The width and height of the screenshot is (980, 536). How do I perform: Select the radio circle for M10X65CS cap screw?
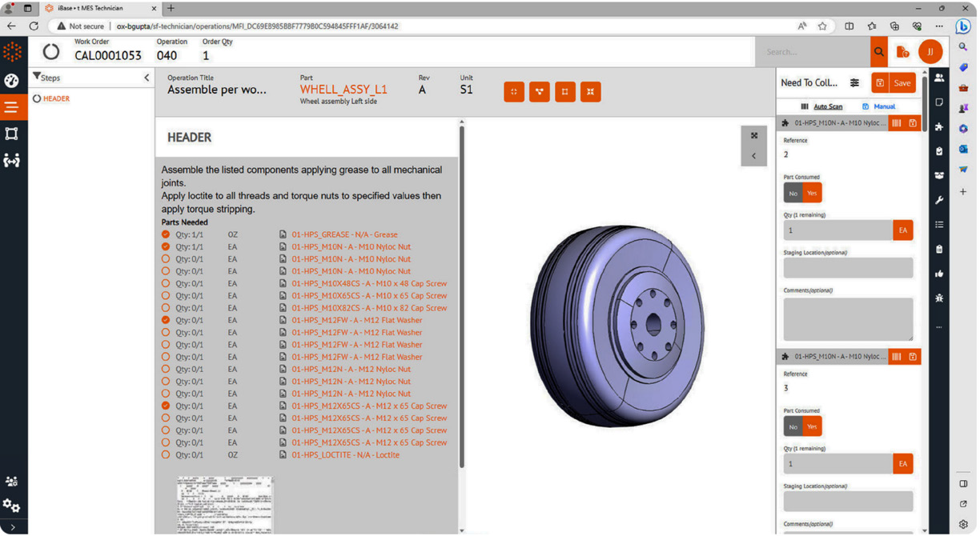click(x=166, y=296)
